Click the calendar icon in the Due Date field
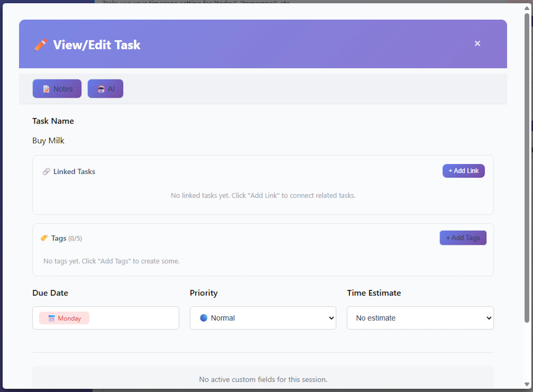 (51, 318)
